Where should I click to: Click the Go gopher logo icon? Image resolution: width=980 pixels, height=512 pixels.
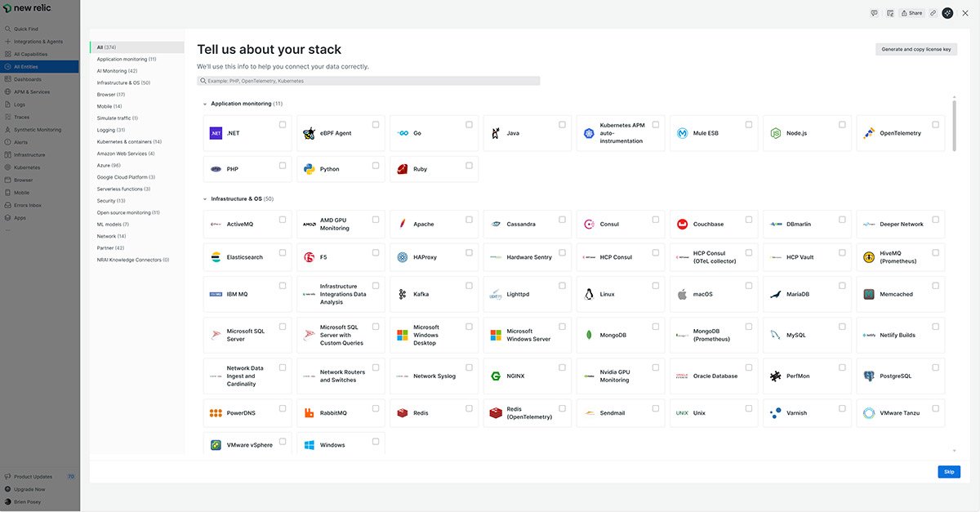pos(403,133)
